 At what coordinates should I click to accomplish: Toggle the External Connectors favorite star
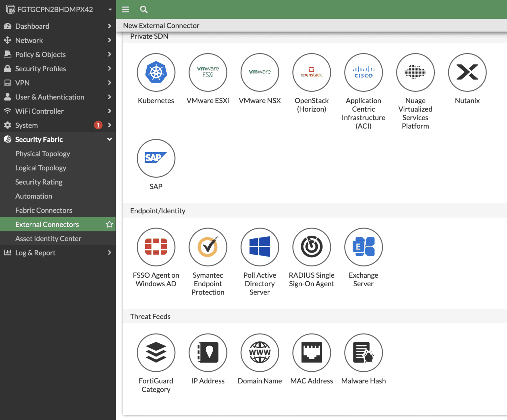109,224
